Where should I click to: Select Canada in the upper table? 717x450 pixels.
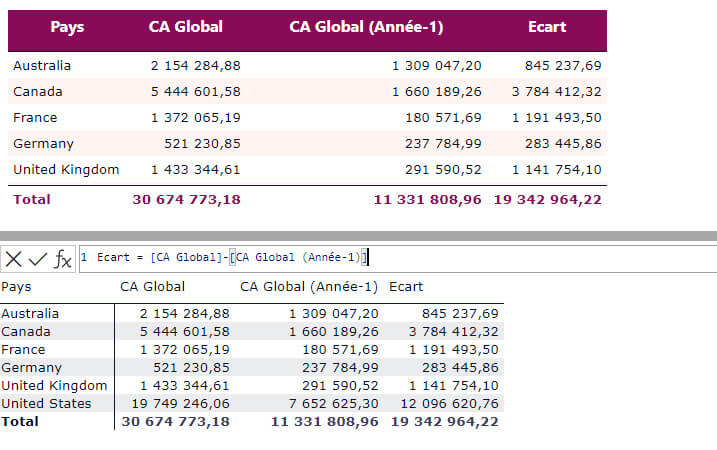pyautogui.click(x=38, y=91)
